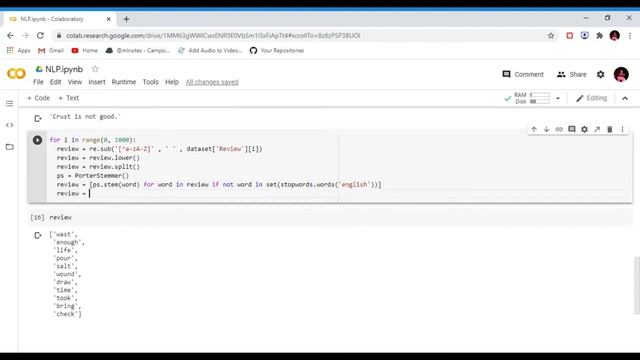Go back in browser
Viewport: 640px width, 360px height.
pos(10,36)
